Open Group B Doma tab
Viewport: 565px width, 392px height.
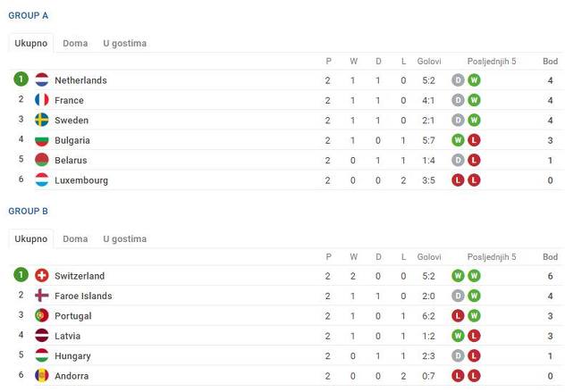point(75,239)
